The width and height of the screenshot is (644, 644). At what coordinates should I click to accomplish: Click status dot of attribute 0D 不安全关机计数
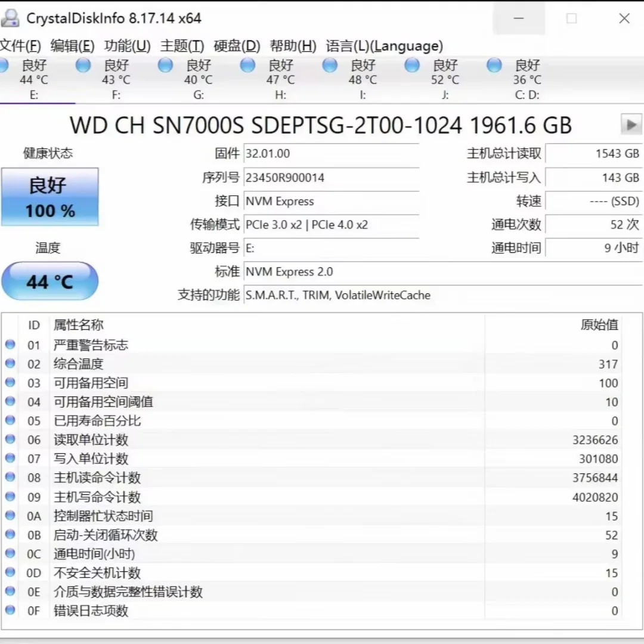[x=10, y=572]
